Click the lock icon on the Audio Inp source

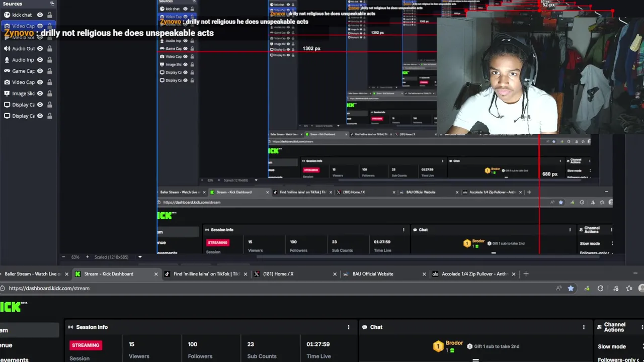point(49,60)
